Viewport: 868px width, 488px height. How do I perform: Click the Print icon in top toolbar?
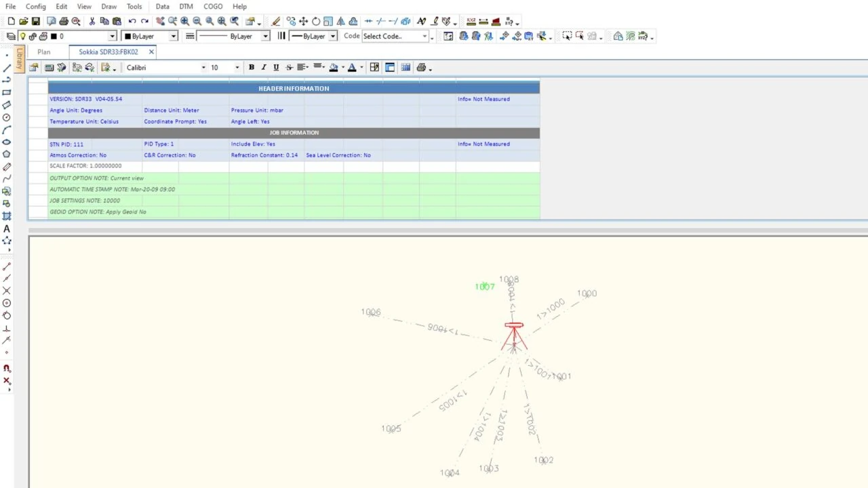(64, 22)
